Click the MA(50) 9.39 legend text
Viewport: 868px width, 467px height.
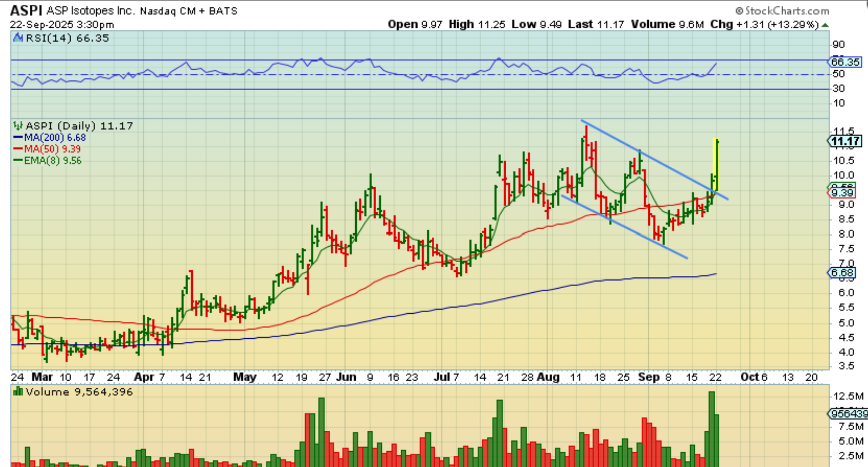52,149
